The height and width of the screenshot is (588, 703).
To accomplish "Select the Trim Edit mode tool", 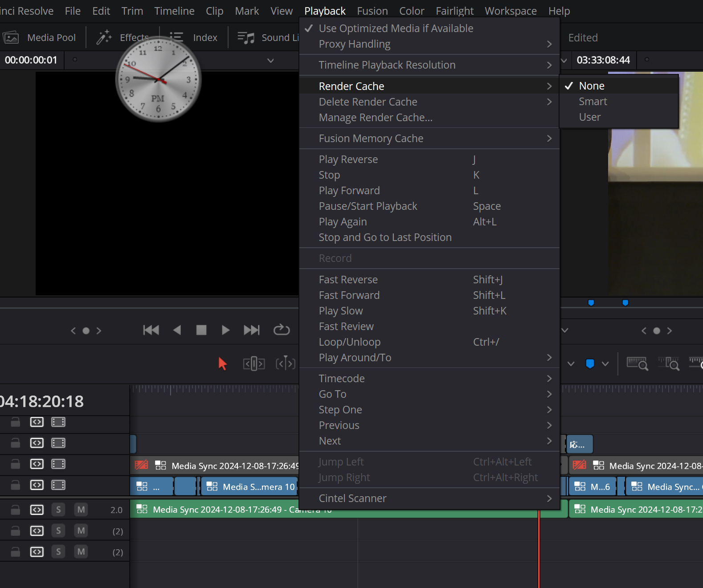I will (254, 364).
